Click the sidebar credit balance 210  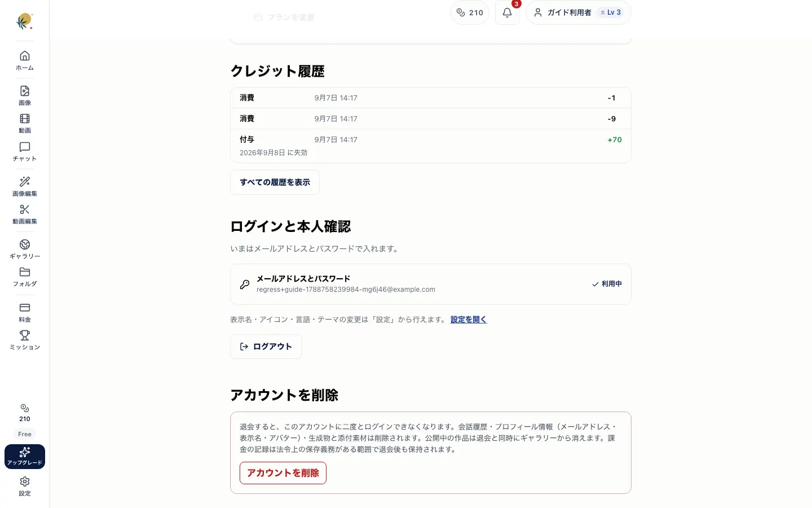(25, 413)
